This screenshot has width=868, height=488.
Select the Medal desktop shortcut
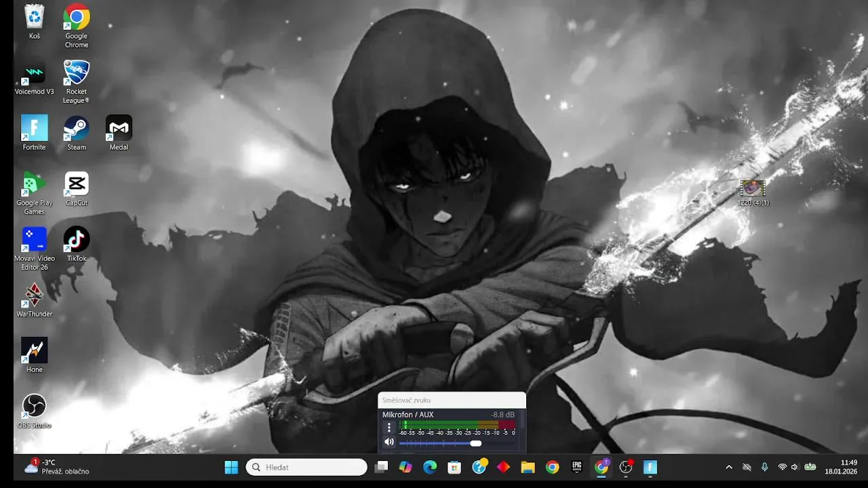pyautogui.click(x=119, y=133)
